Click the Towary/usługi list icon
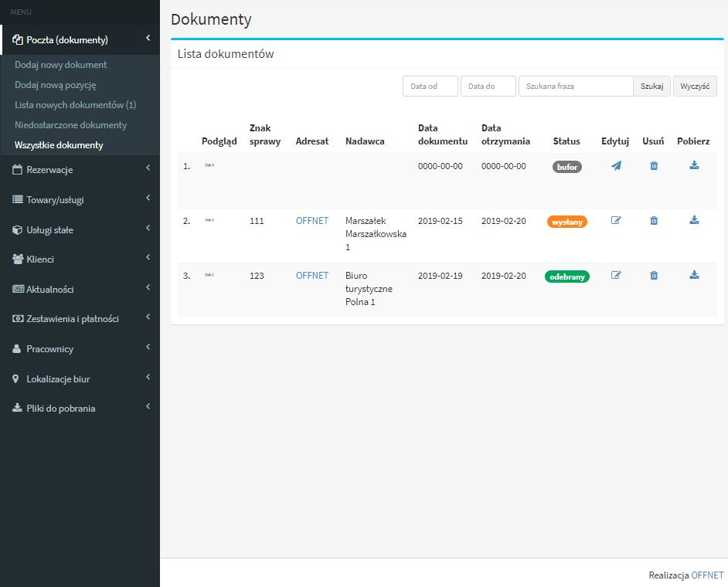Image resolution: width=728 pixels, height=587 pixels. pos(17,199)
